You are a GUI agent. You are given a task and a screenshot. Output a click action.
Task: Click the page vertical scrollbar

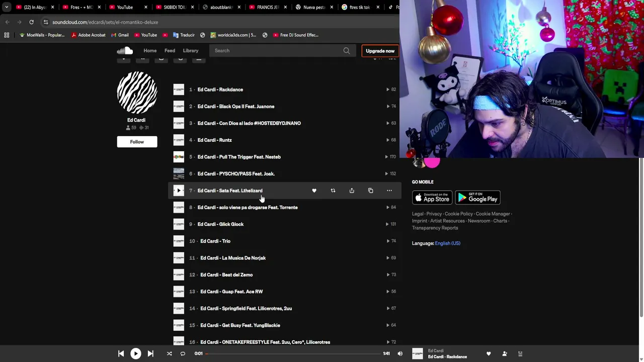[x=641, y=237]
